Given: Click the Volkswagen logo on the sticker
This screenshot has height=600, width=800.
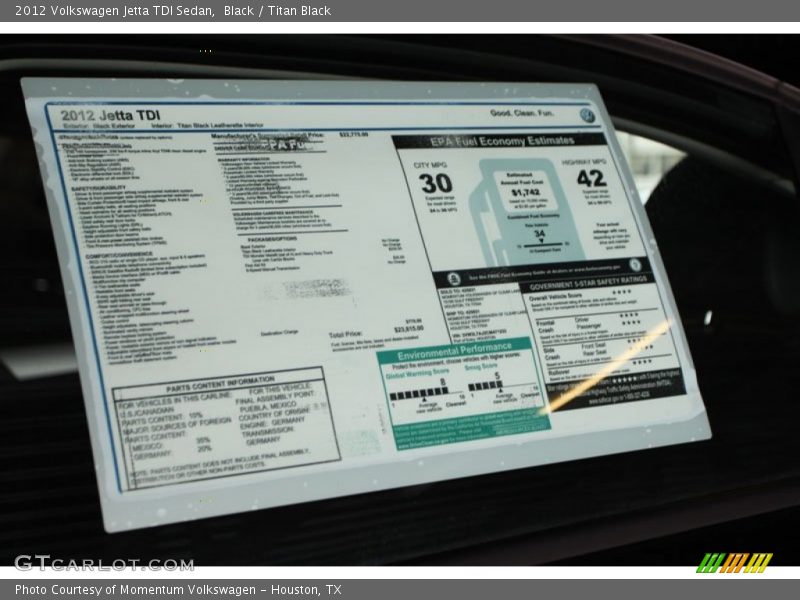Looking at the screenshot, I should click(587, 115).
